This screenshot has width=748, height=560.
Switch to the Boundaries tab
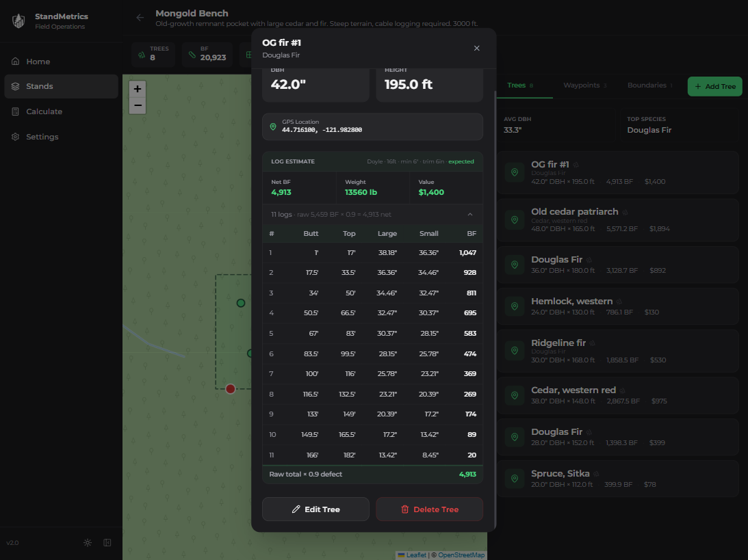[649, 85]
